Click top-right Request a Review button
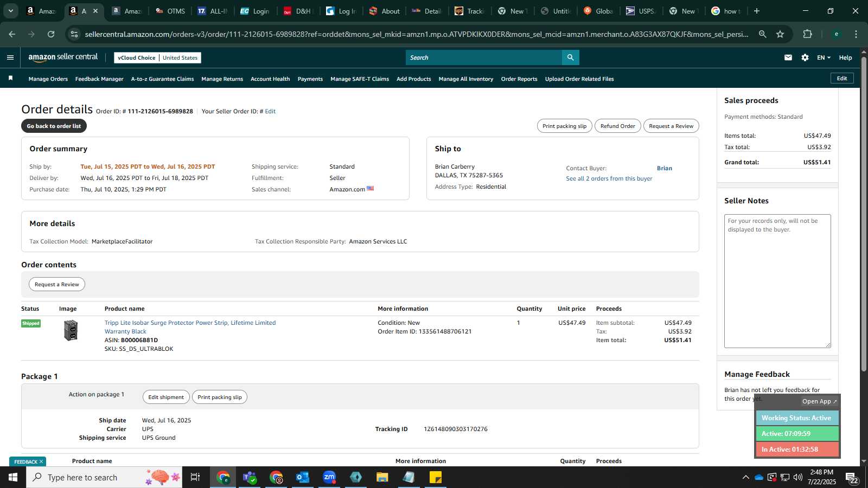This screenshot has height=488, width=868. coord(671,126)
